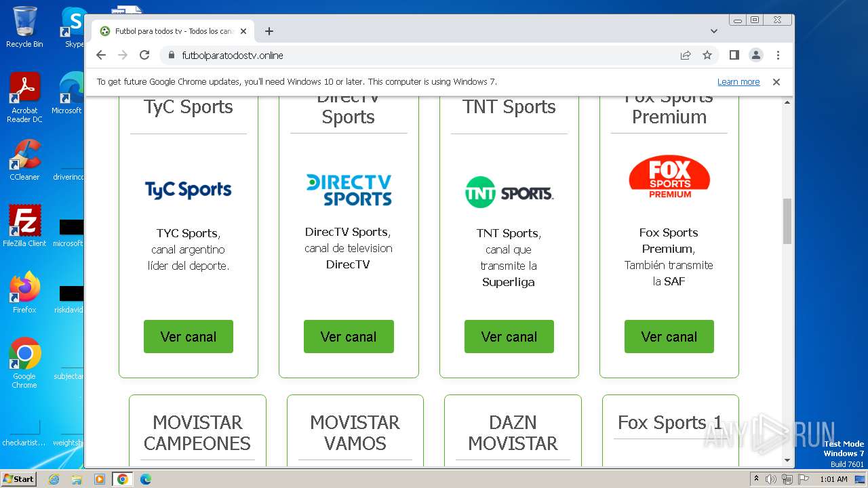Click Ver canal under DirecTV Sports
Screen dimensions: 868x488
coord(349,336)
